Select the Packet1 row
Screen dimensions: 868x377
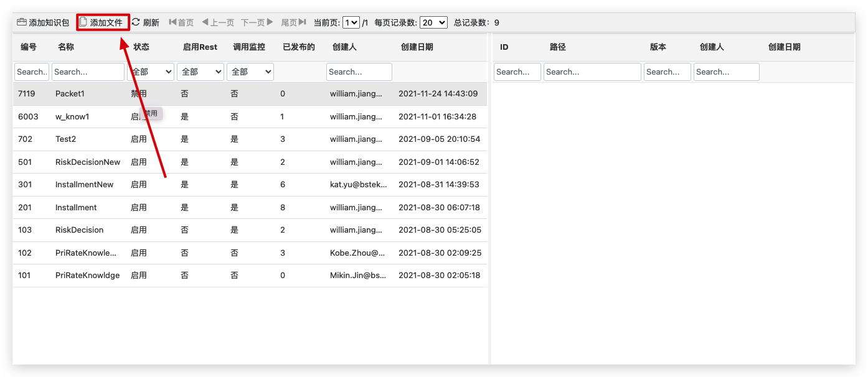70,94
